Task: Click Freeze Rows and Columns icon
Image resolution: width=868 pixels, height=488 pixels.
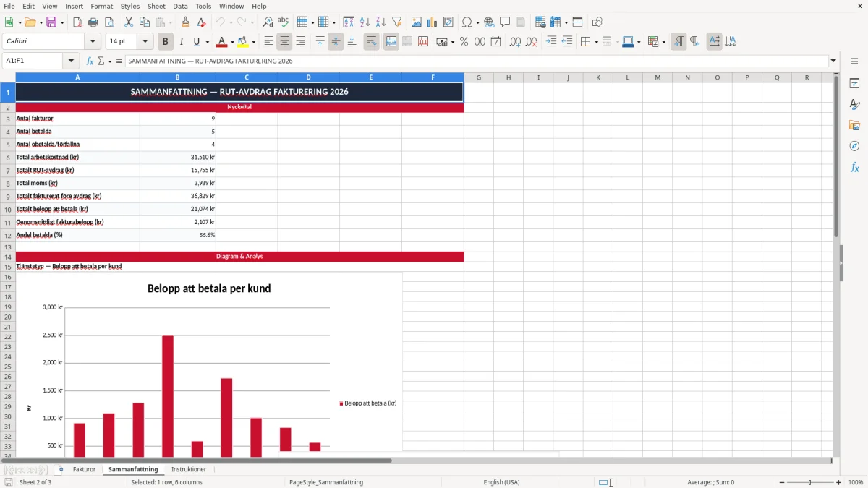Action: [556, 22]
